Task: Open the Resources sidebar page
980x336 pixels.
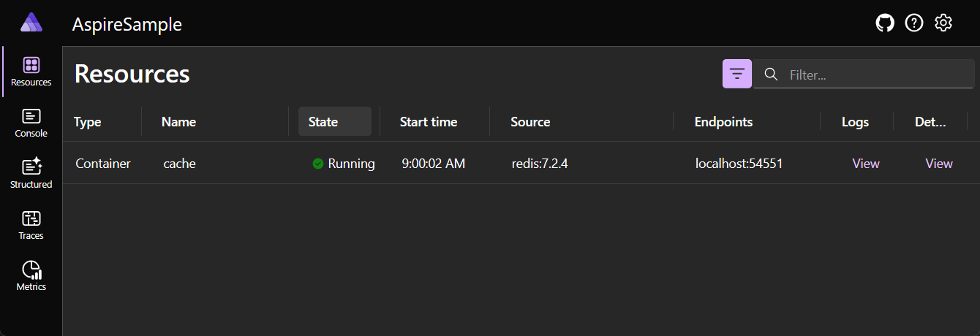Action: pos(31,72)
